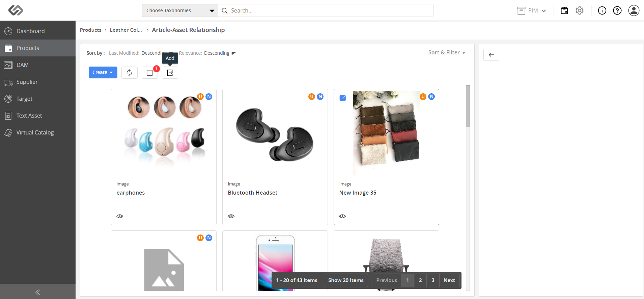The width and height of the screenshot is (644, 299).
Task: Click the U badge on Bluetooth Headset card
Action: click(x=312, y=97)
